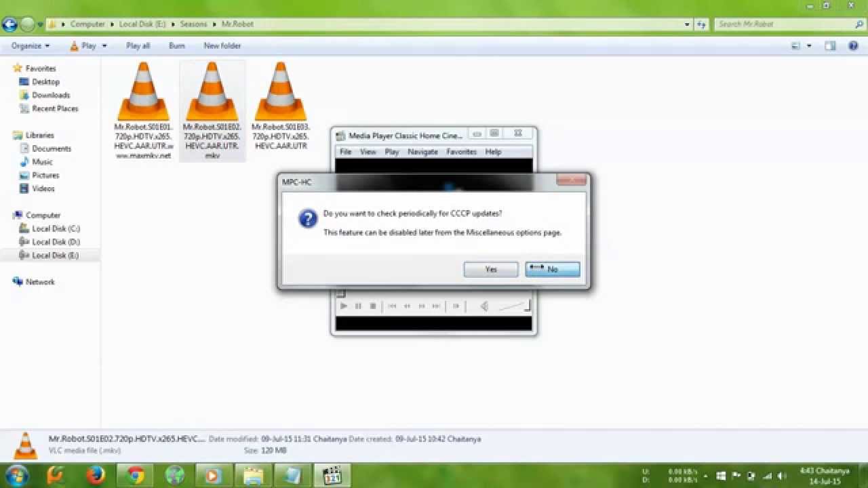Viewport: 868px width, 488px height.
Task: Select Libraries in the navigation pane
Action: point(39,136)
